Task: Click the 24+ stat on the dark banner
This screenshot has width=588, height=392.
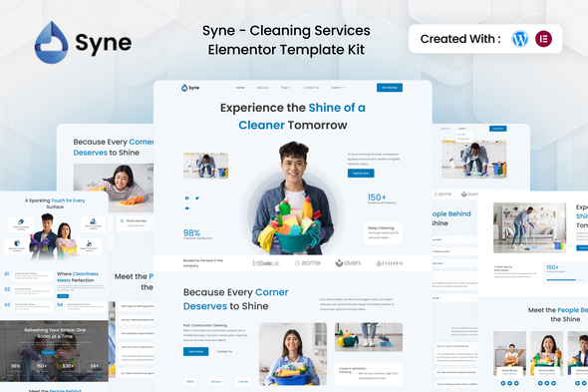Action: tap(94, 367)
